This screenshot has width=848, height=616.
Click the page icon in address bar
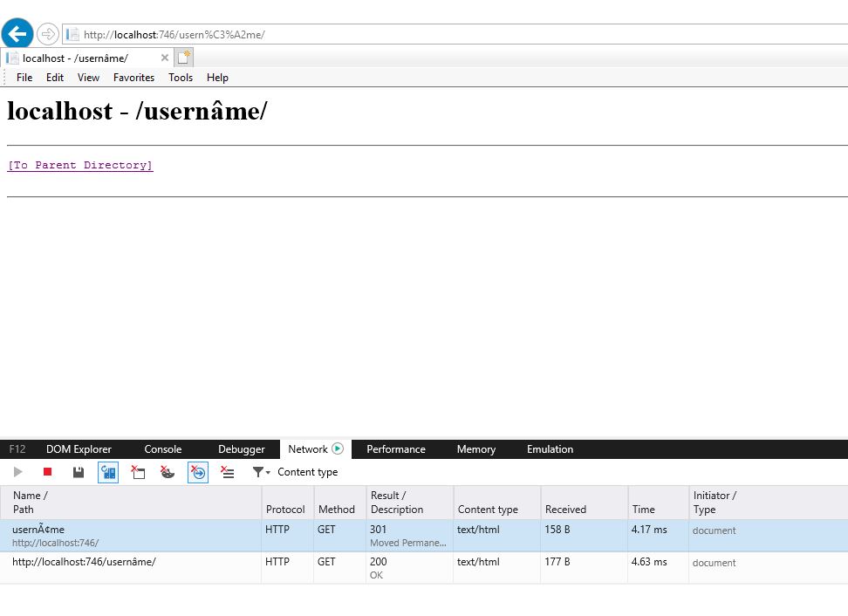pyautogui.click(x=72, y=35)
